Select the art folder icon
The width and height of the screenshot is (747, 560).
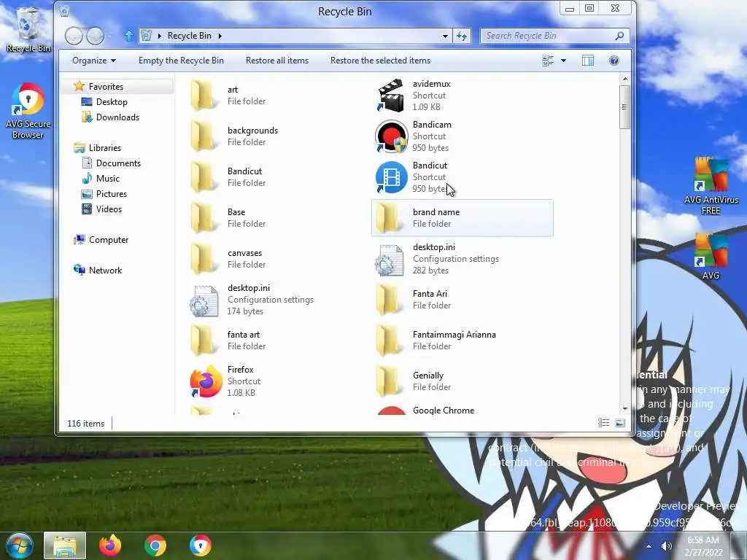(204, 96)
